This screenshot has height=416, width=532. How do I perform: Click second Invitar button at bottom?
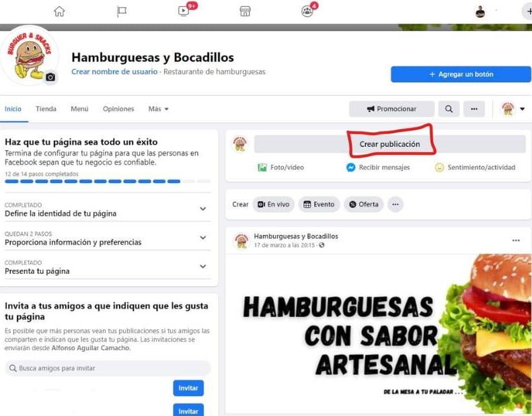(x=188, y=410)
